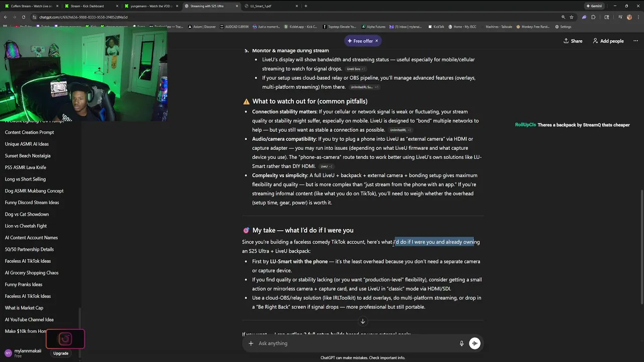
Task: Click the Share button
Action: [x=573, y=41]
